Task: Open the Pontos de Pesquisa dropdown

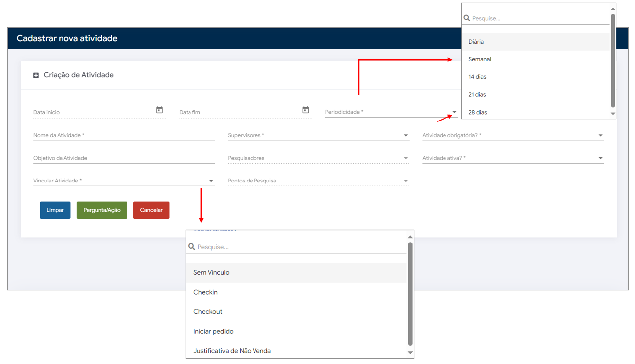Action: 405,181
